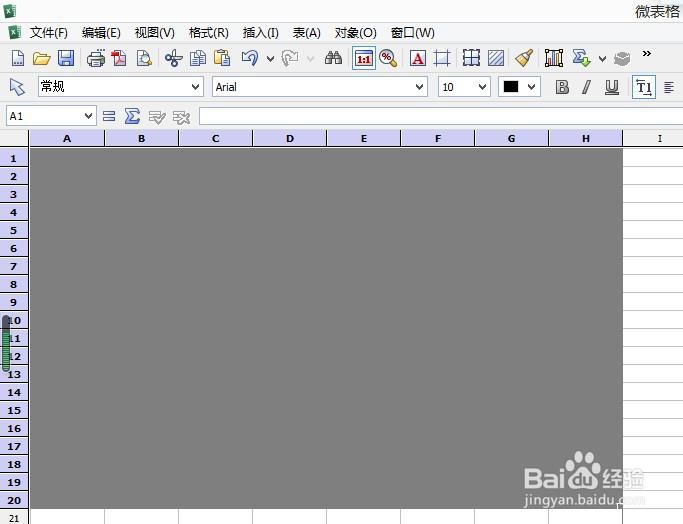
Task: Cancel entry with cross icon
Action: 181,117
